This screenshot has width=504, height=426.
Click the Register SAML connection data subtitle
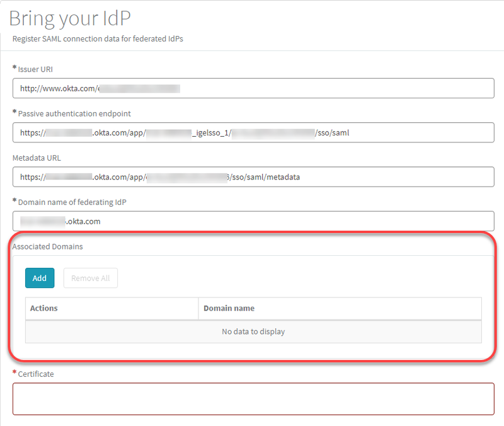click(x=97, y=38)
